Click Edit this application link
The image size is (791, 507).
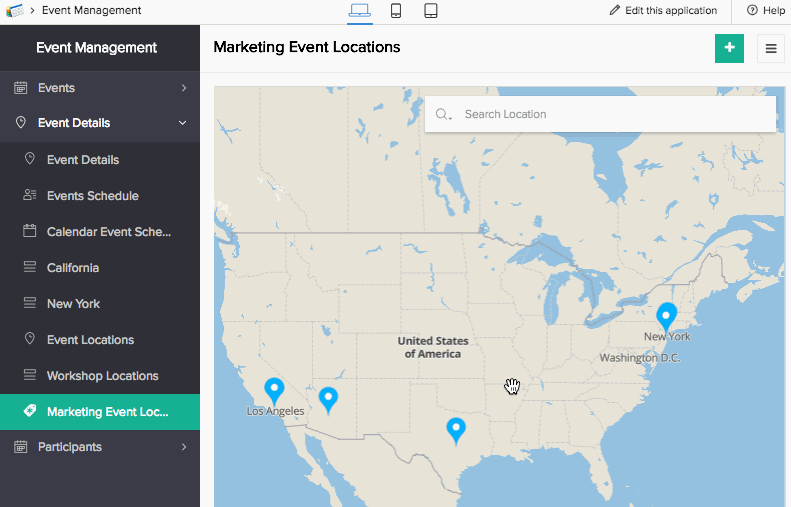(x=663, y=11)
